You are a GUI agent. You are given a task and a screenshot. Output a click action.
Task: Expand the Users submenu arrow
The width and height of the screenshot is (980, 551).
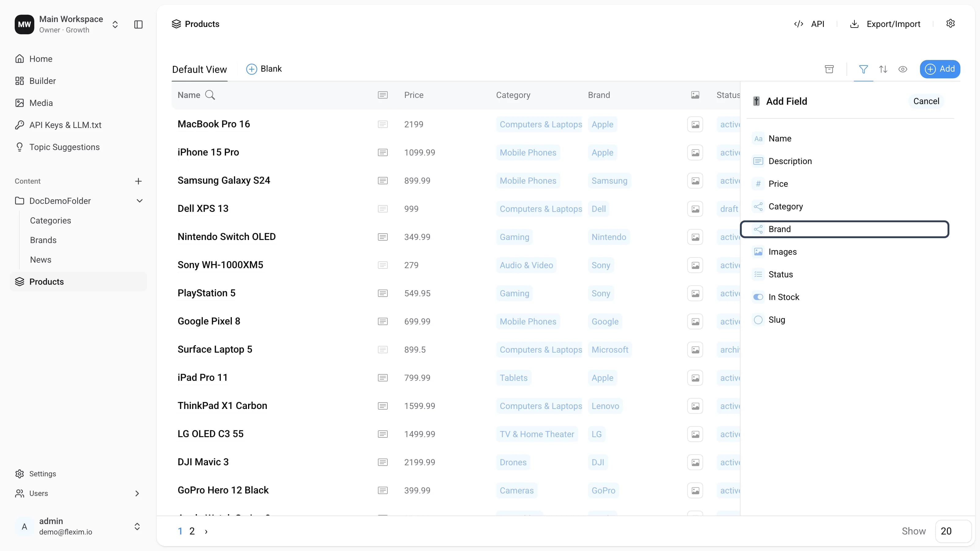137,493
